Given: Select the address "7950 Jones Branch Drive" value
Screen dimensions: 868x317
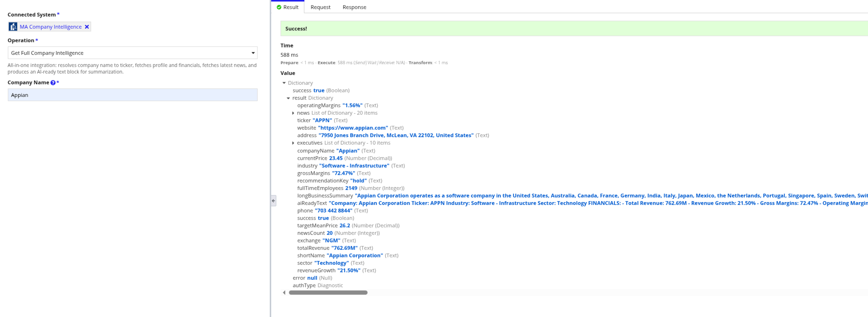Looking at the screenshot, I should click(x=396, y=135).
